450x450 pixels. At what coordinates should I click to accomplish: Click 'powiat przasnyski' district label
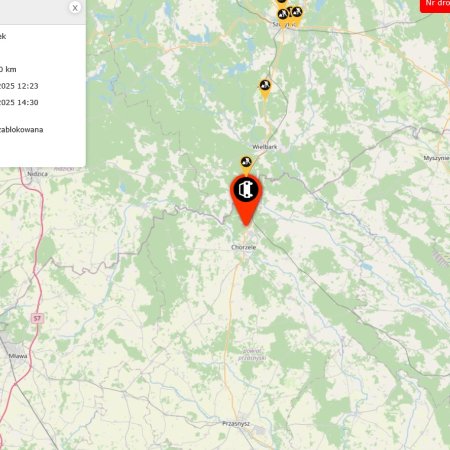(252, 355)
